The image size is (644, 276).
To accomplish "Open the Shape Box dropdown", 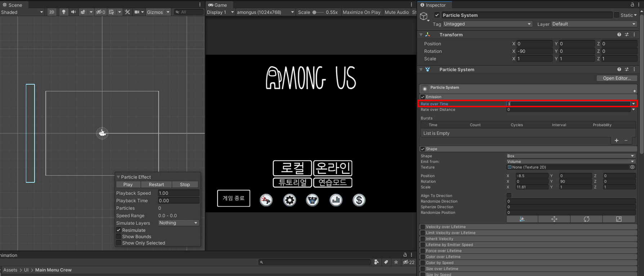I will pyautogui.click(x=571, y=156).
